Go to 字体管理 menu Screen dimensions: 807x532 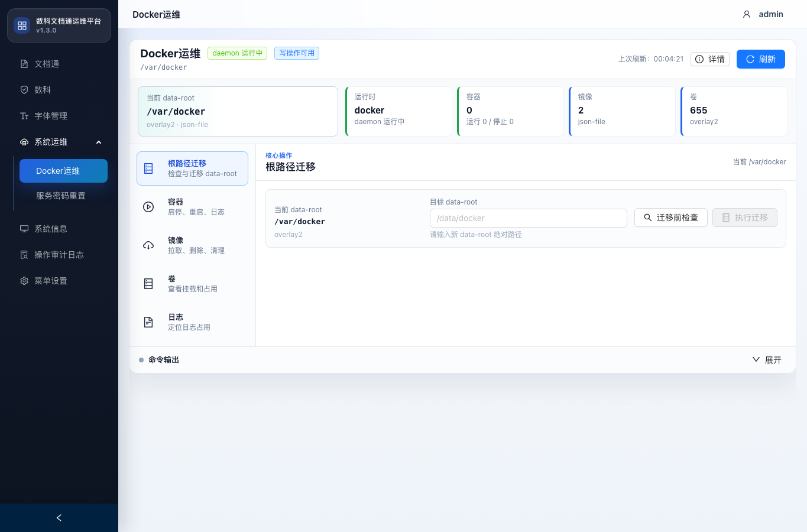[59, 116]
